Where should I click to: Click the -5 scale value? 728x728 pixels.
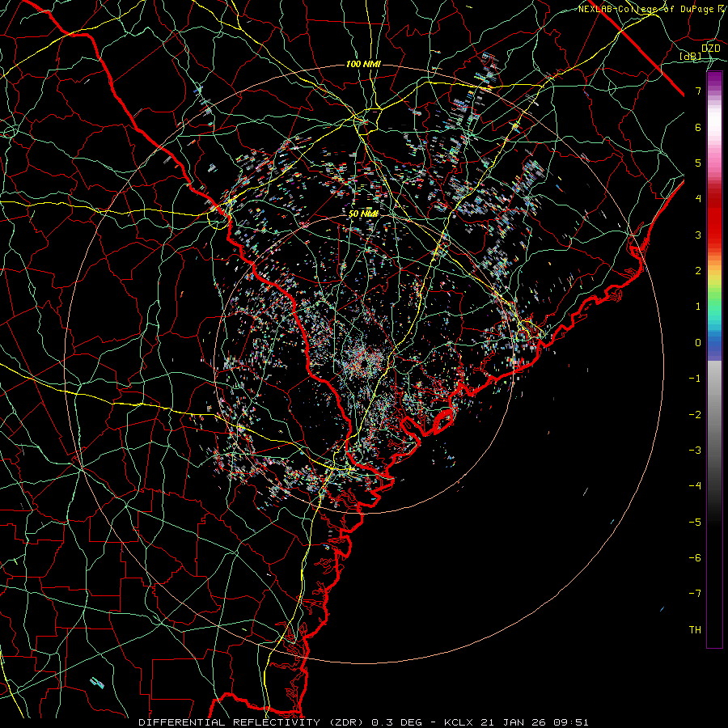[x=695, y=522]
